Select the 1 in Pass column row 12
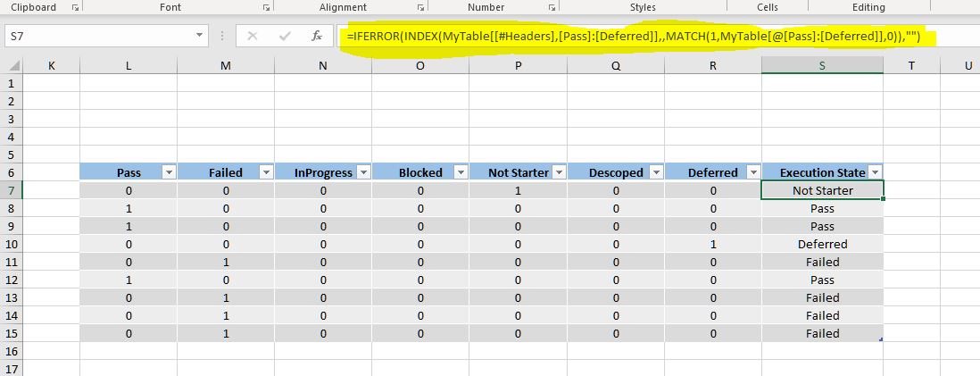980x376 pixels. [x=129, y=280]
